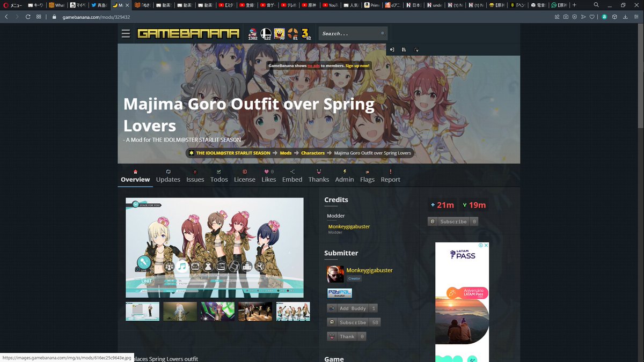Open the Todos tab
Screen dimensions: 644x362
point(219,176)
